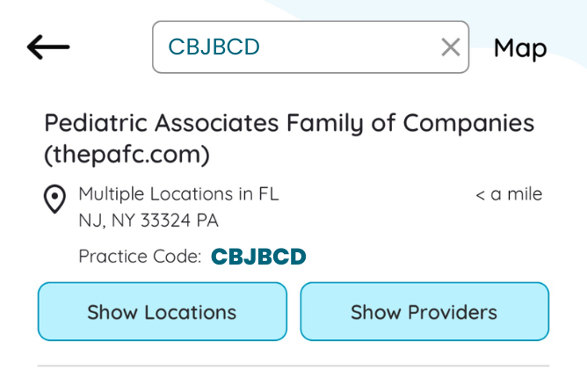This screenshot has height=392, width=587.
Task: Click the Practice Code label
Action: [140, 257]
